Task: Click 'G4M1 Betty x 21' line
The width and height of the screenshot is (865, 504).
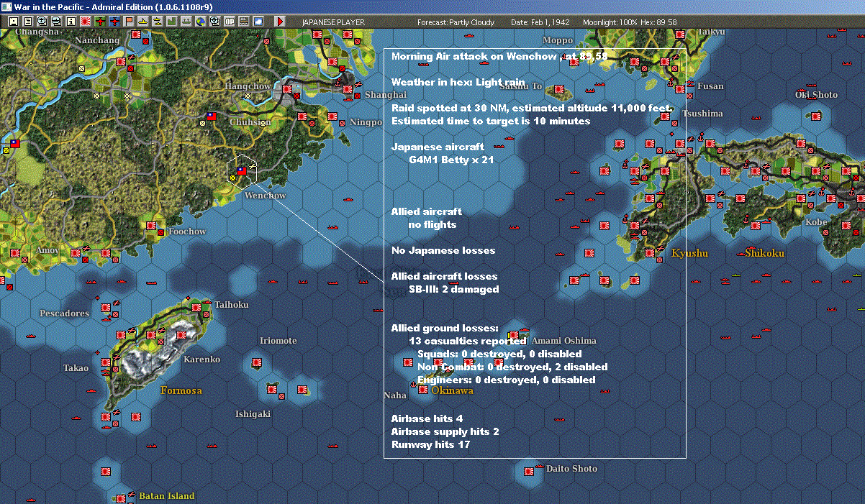Action: [x=451, y=160]
